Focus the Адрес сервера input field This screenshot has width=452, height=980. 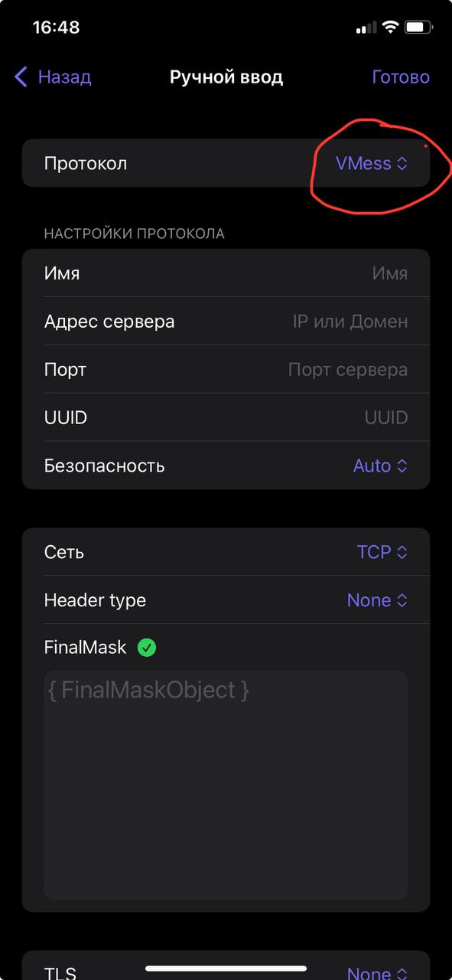[x=226, y=322]
